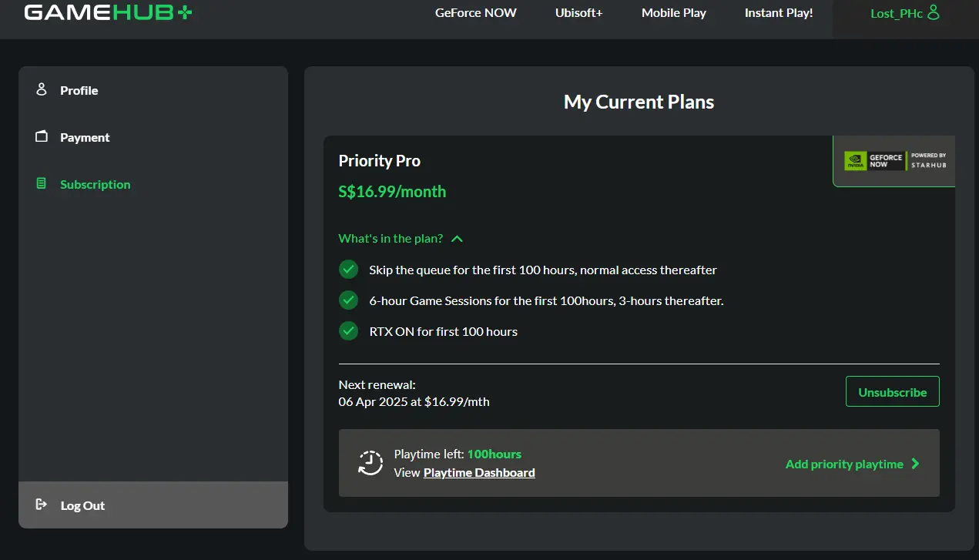Click the arrow next to Add priority playtime
The image size is (979, 560).
[915, 464]
